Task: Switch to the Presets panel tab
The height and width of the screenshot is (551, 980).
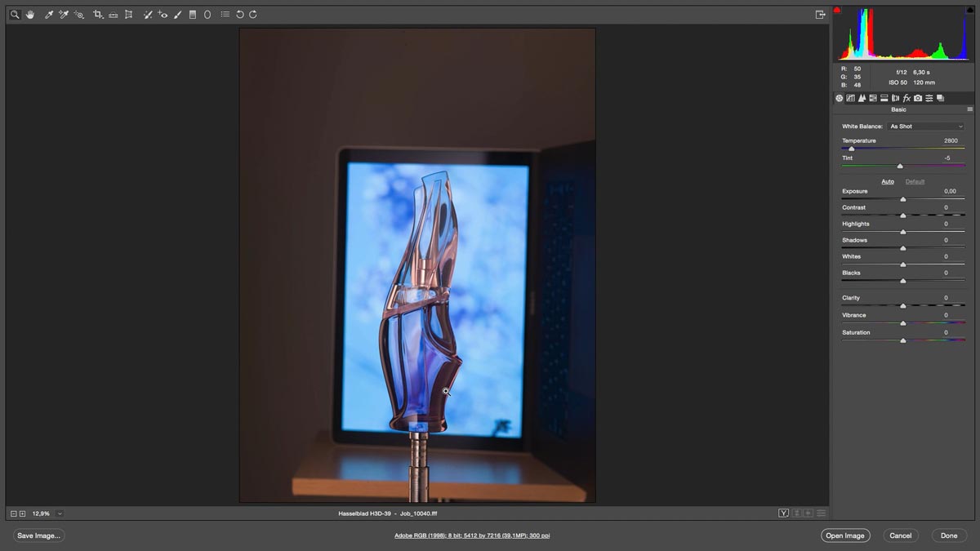Action: coord(929,98)
